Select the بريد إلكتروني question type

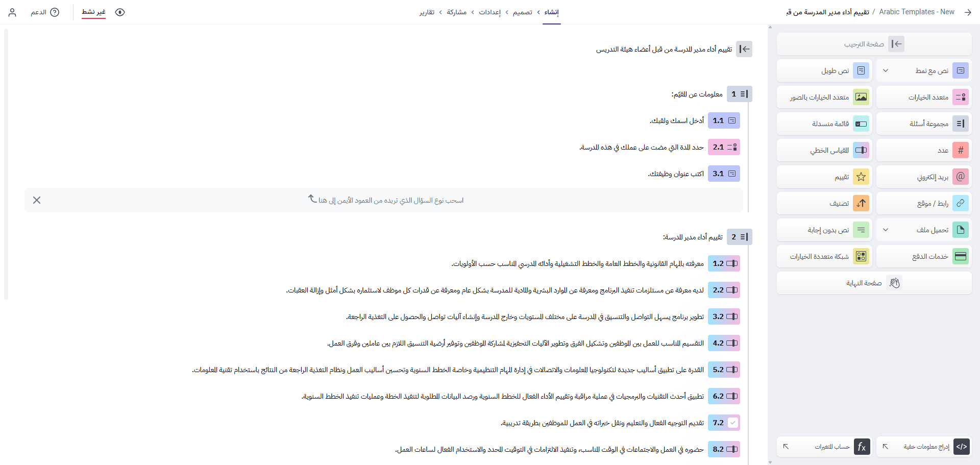[924, 177]
